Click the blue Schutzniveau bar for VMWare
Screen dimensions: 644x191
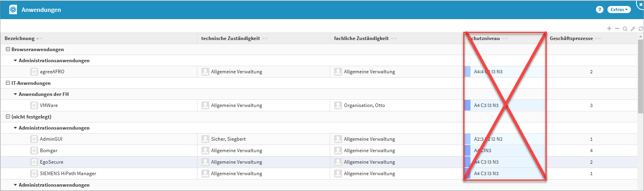pos(468,105)
